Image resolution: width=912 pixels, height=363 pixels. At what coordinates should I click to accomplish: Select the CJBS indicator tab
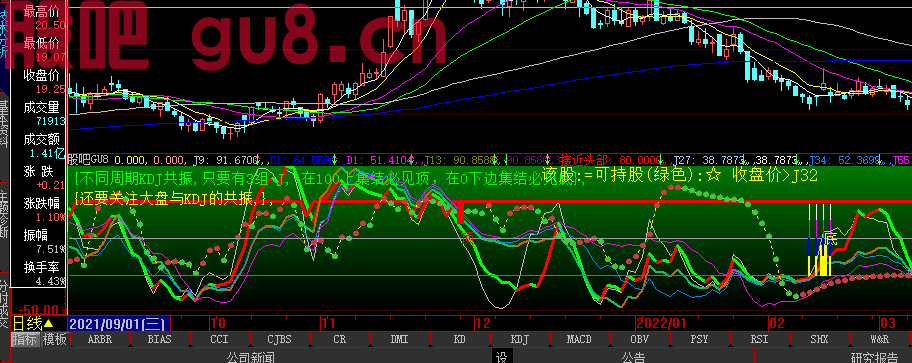coord(280,339)
